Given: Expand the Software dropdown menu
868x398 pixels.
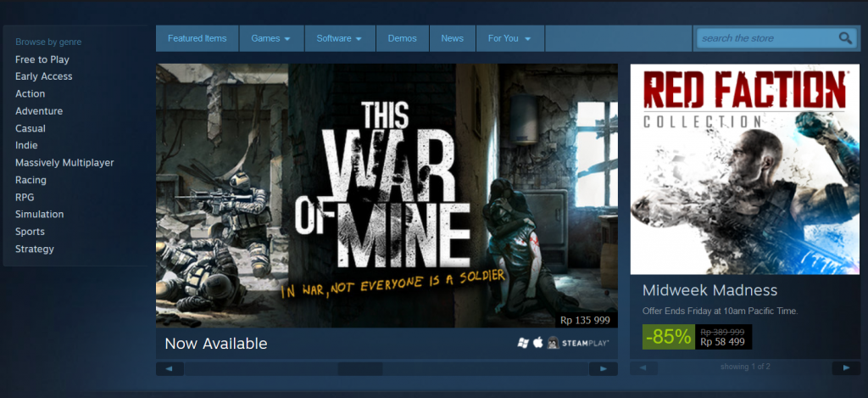Looking at the screenshot, I should pyautogui.click(x=339, y=38).
